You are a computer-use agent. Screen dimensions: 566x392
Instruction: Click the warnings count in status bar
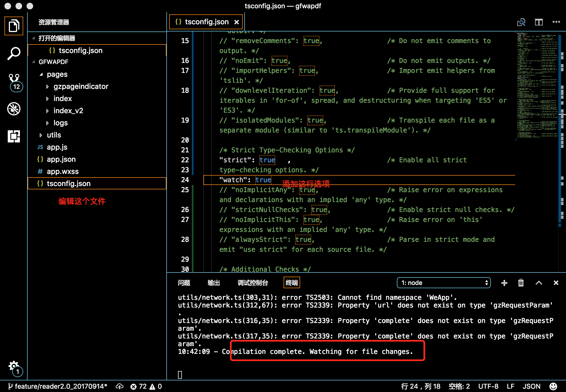coord(156,386)
